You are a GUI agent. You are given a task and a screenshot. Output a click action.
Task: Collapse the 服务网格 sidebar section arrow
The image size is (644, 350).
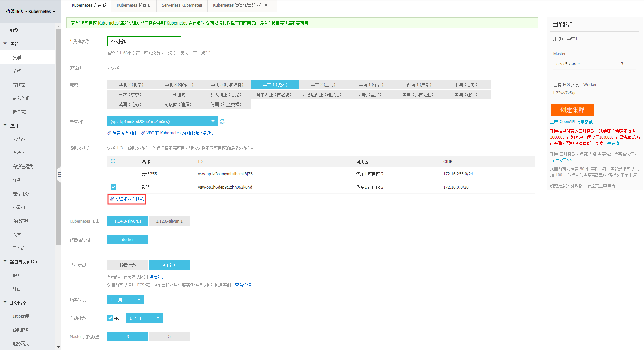tap(5, 302)
